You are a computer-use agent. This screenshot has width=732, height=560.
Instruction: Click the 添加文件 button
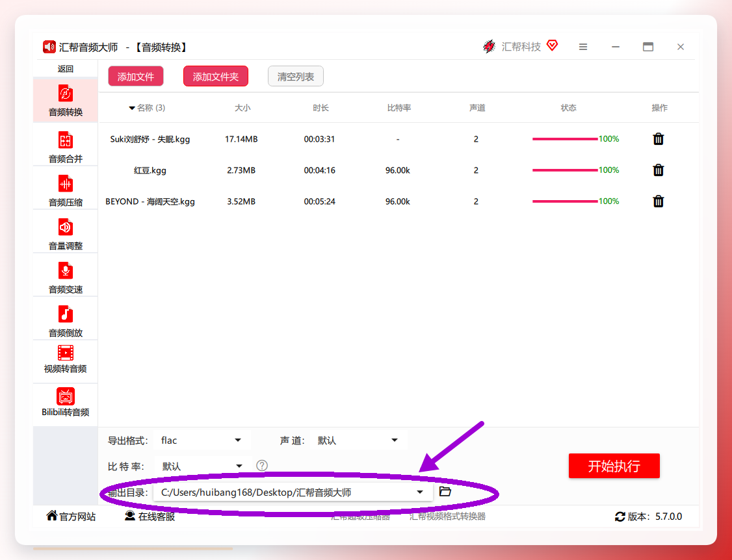point(136,77)
